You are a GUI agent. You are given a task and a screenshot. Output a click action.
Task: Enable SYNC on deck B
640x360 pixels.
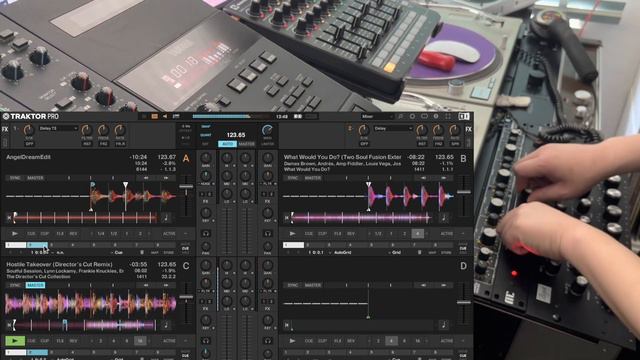coord(292,178)
